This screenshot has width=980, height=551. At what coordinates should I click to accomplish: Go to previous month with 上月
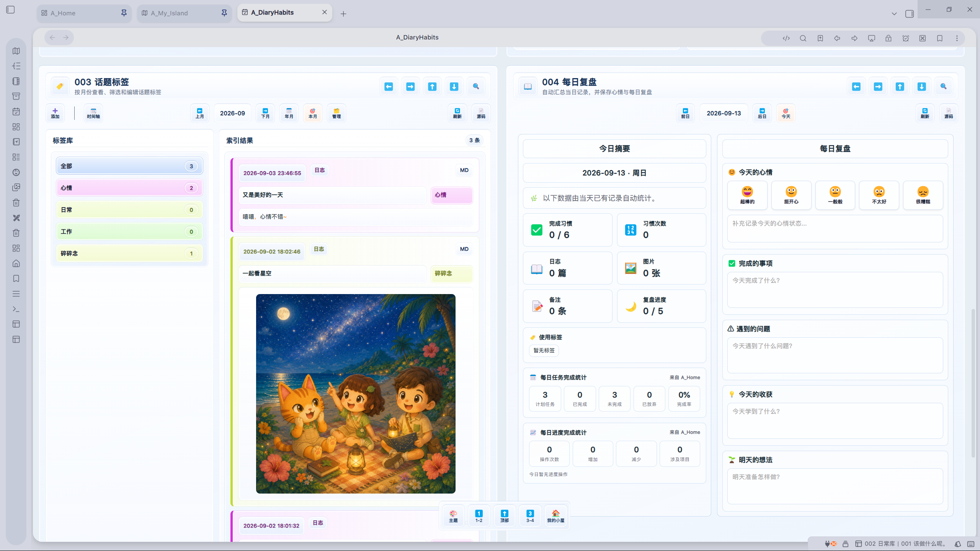coord(200,113)
